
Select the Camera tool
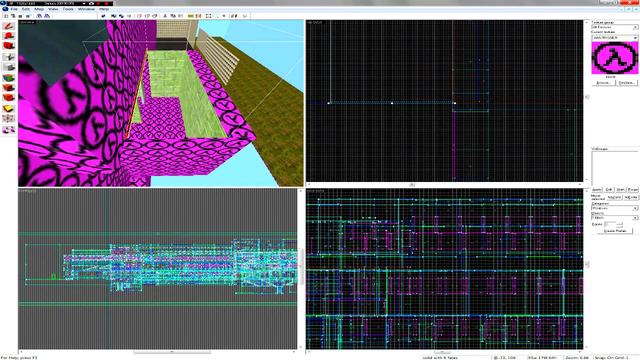click(9, 46)
